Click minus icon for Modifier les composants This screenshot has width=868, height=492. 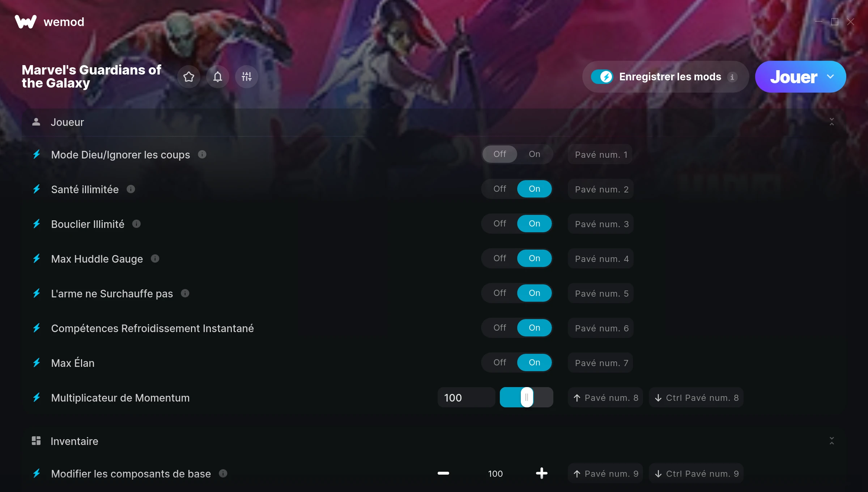tap(443, 473)
